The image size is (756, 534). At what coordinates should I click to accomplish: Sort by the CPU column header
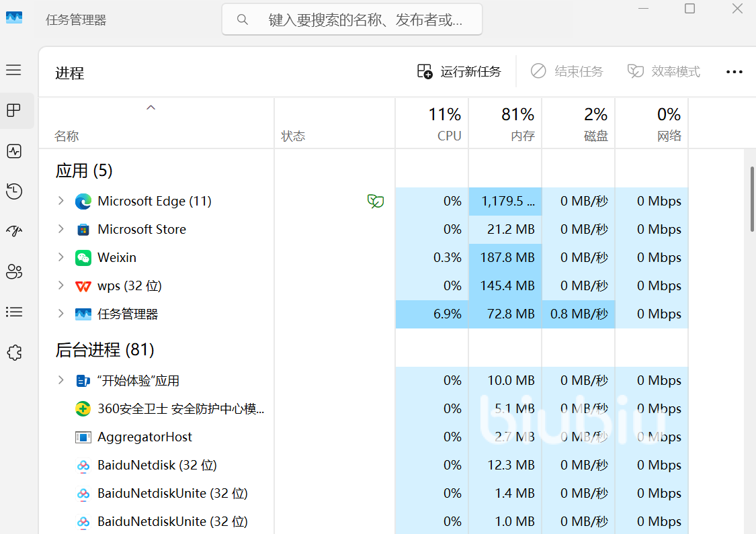[432, 124]
